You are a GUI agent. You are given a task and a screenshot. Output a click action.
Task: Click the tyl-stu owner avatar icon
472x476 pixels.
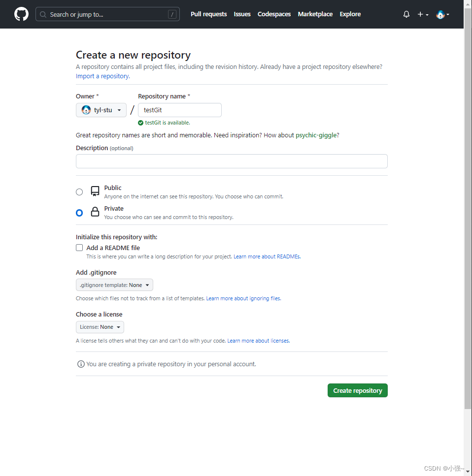point(86,110)
